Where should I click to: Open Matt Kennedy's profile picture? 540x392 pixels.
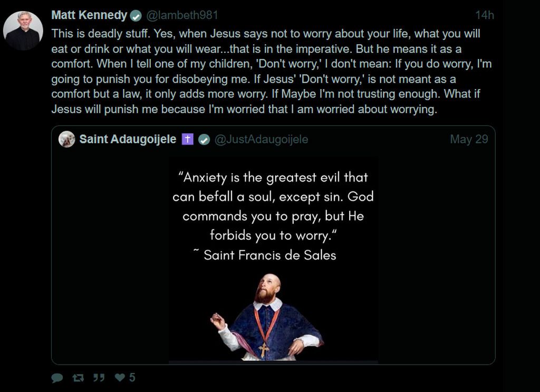(23, 31)
